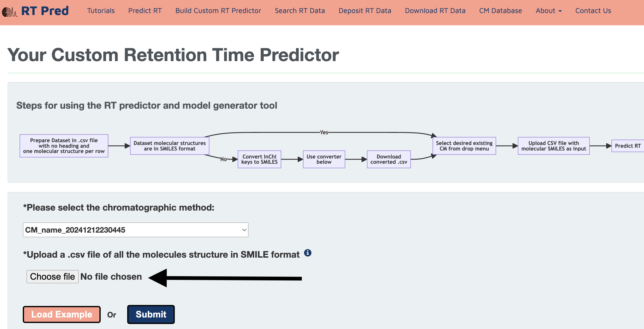Open Deposit RT Data page
Viewport: 644px width, 329px height.
(x=365, y=11)
